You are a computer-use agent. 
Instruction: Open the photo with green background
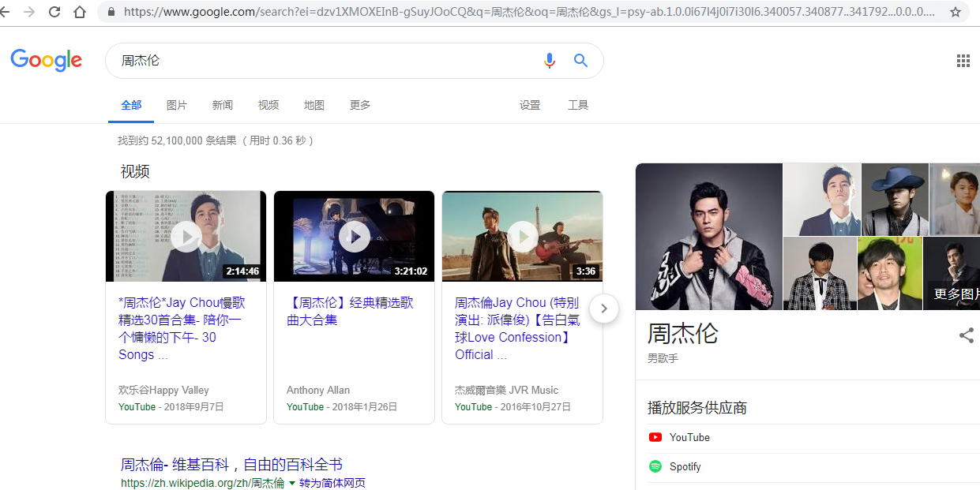click(x=890, y=274)
